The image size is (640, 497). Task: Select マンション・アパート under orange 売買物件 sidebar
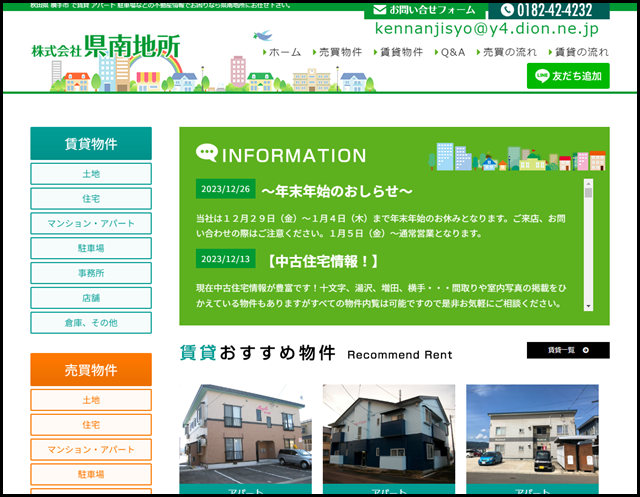[x=91, y=450]
